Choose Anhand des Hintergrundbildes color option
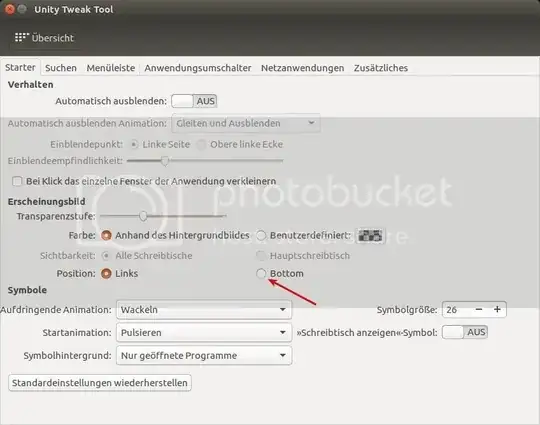This screenshot has height=425, width=540. pyautogui.click(x=106, y=235)
